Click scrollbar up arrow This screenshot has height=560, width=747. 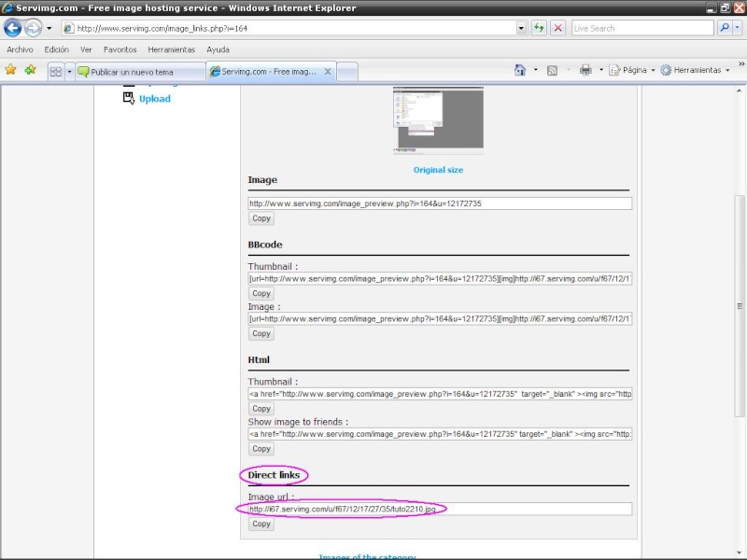click(740, 91)
